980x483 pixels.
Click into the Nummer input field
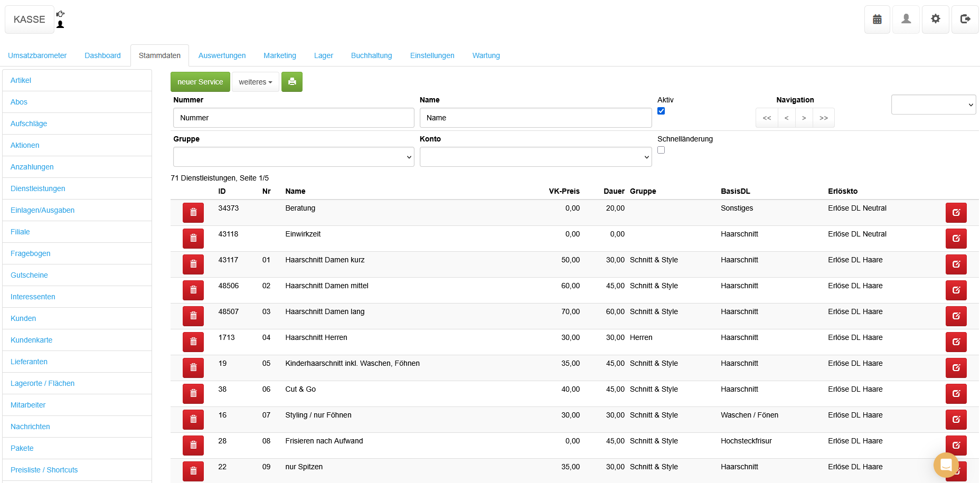click(x=294, y=118)
